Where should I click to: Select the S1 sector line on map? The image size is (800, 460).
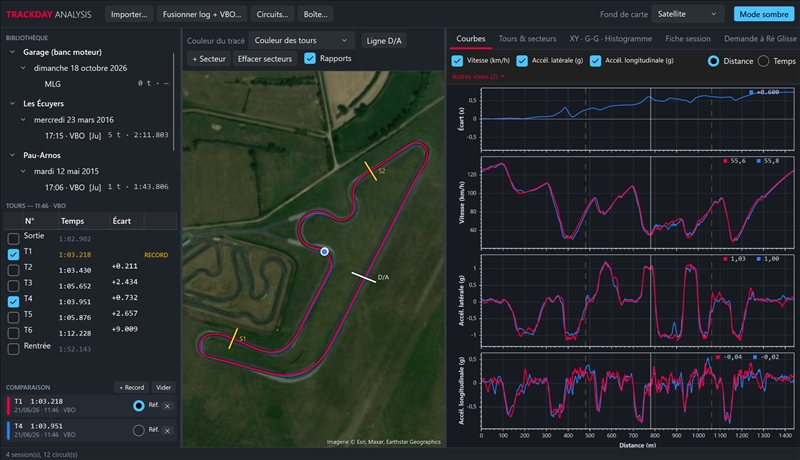coord(233,339)
